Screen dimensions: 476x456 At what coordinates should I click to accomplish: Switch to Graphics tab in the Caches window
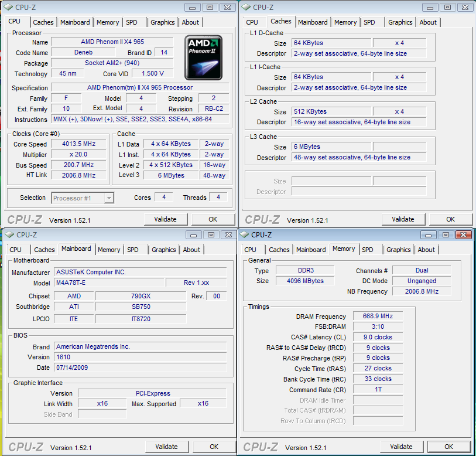pyautogui.click(x=400, y=22)
